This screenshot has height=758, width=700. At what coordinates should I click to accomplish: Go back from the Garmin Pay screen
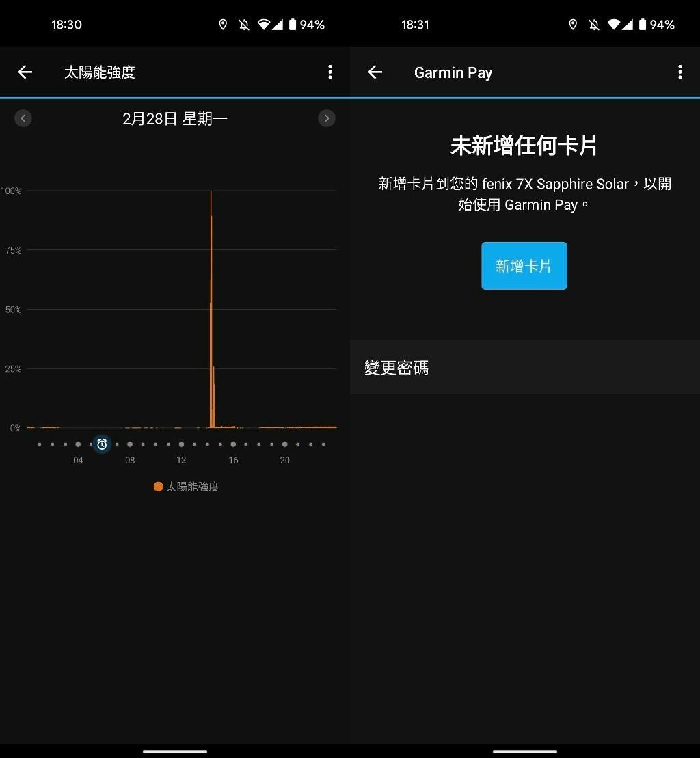click(375, 72)
